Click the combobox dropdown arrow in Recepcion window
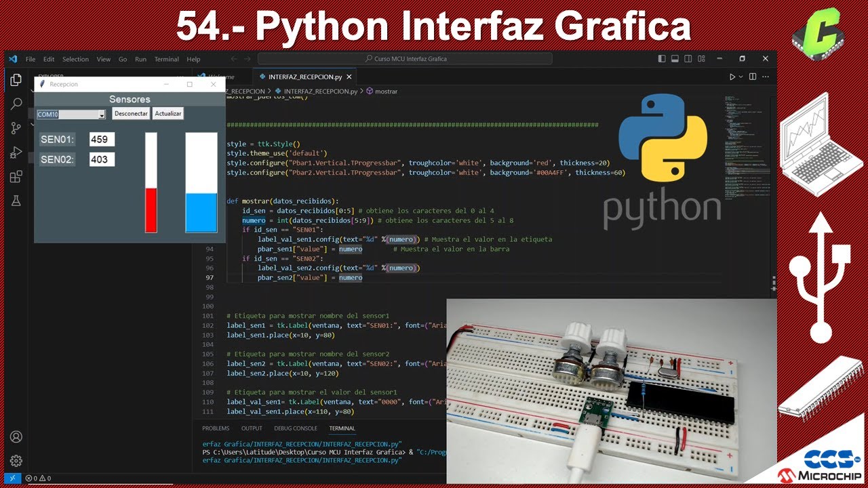Image resolution: width=868 pixels, height=488 pixels. (102, 115)
